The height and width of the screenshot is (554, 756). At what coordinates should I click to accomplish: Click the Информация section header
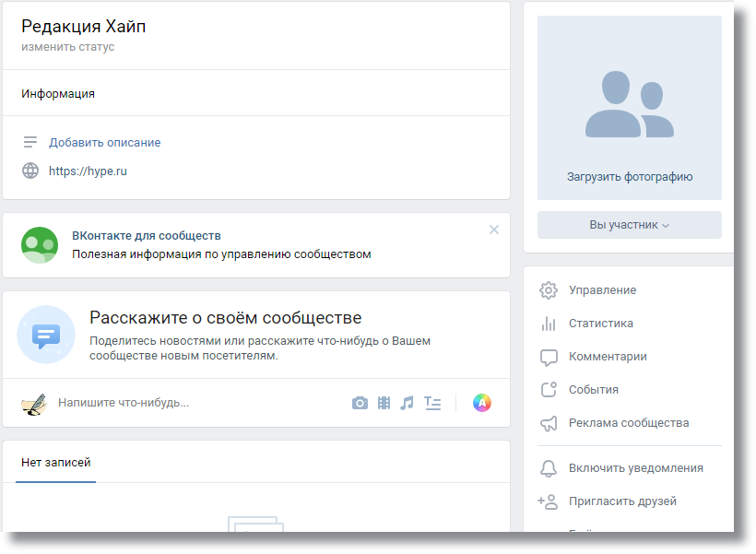point(58,93)
